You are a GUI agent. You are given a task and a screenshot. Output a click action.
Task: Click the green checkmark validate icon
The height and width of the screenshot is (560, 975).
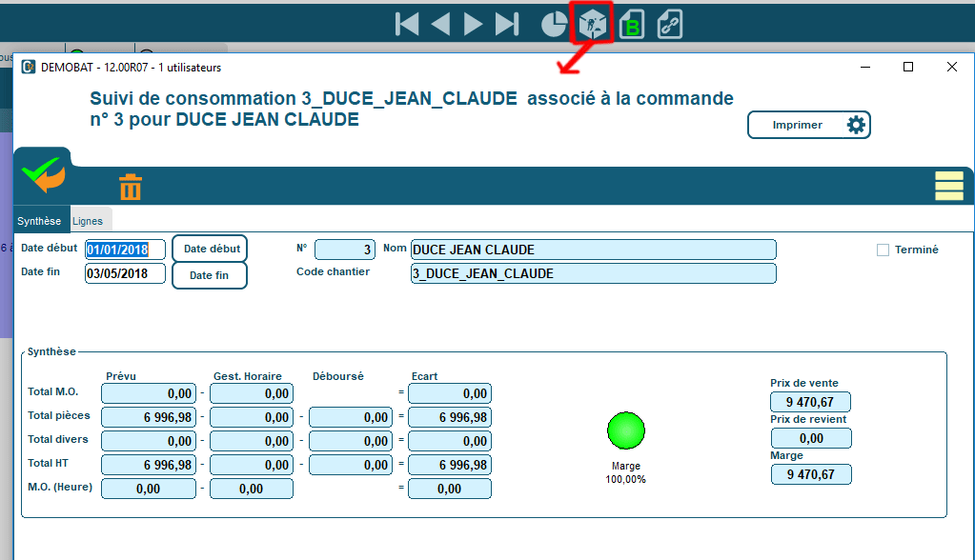coord(42,176)
